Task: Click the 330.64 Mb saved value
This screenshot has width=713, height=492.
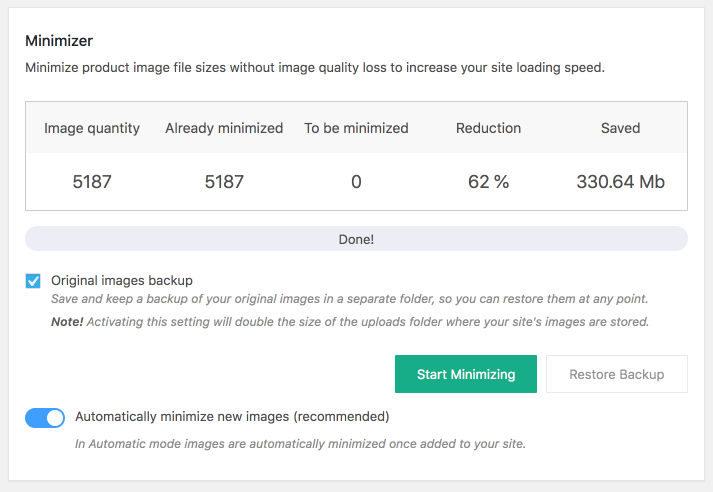Action: click(x=620, y=182)
